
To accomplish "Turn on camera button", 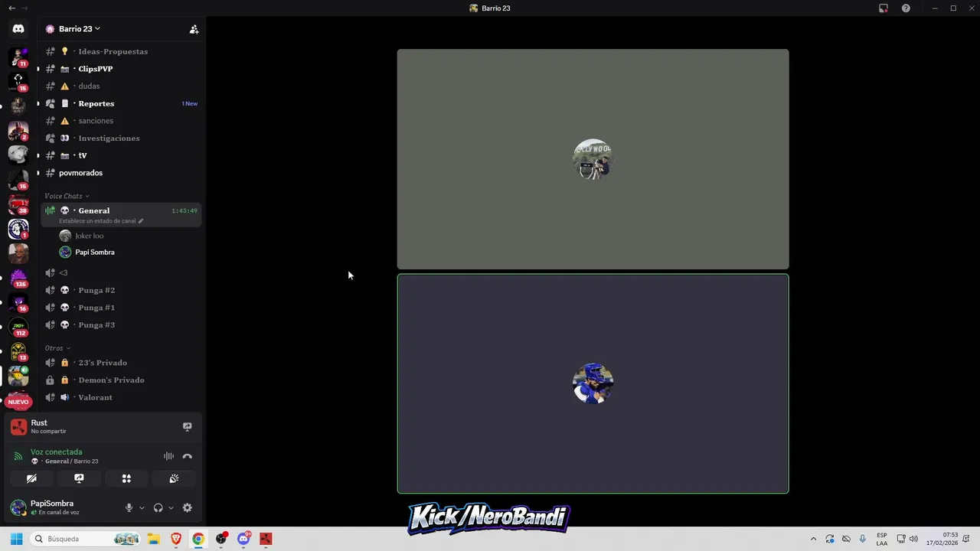I will coord(31,478).
